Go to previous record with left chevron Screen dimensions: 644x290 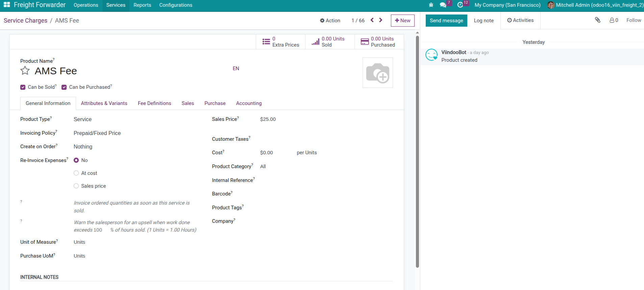[x=372, y=20]
